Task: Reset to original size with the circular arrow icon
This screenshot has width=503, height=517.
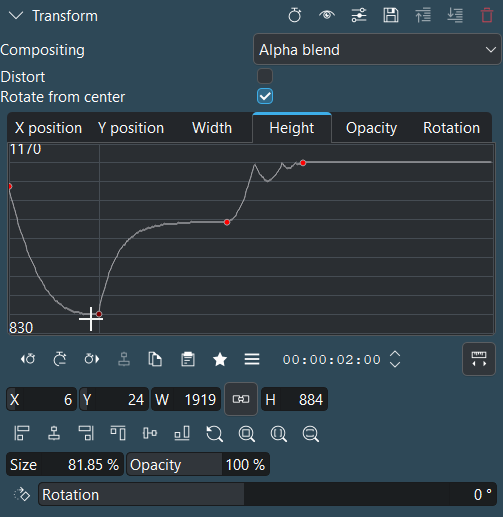Action: coord(214,434)
